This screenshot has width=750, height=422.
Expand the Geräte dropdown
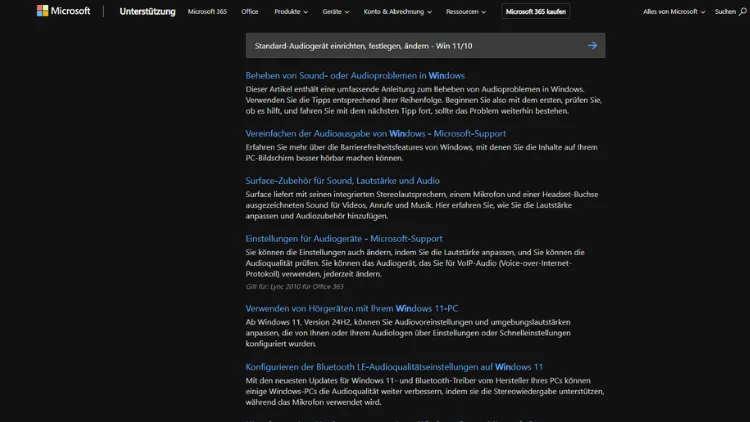(x=335, y=11)
